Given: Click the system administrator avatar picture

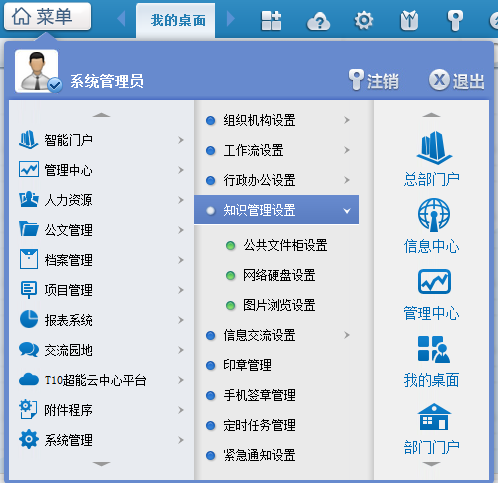Looking at the screenshot, I should coord(37,71).
